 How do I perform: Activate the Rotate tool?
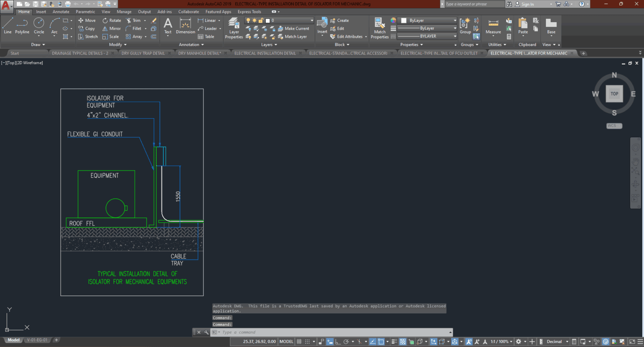pos(112,20)
